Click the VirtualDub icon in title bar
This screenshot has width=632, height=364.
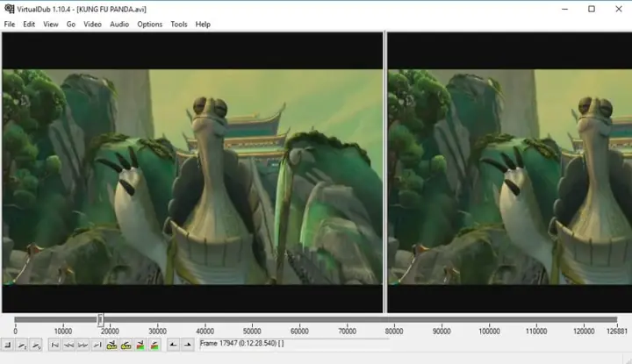coord(9,9)
